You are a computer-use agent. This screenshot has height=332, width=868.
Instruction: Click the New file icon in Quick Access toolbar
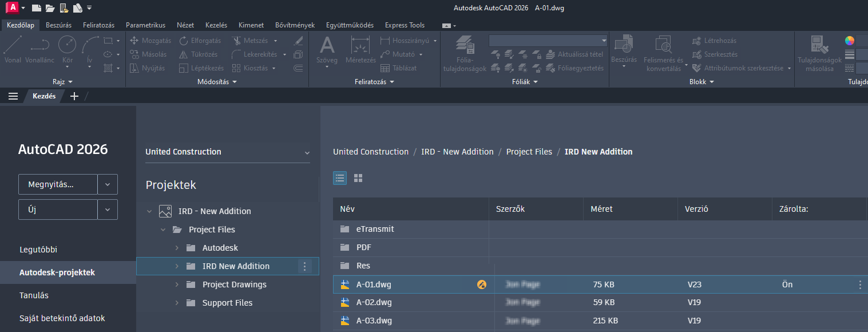click(x=37, y=8)
